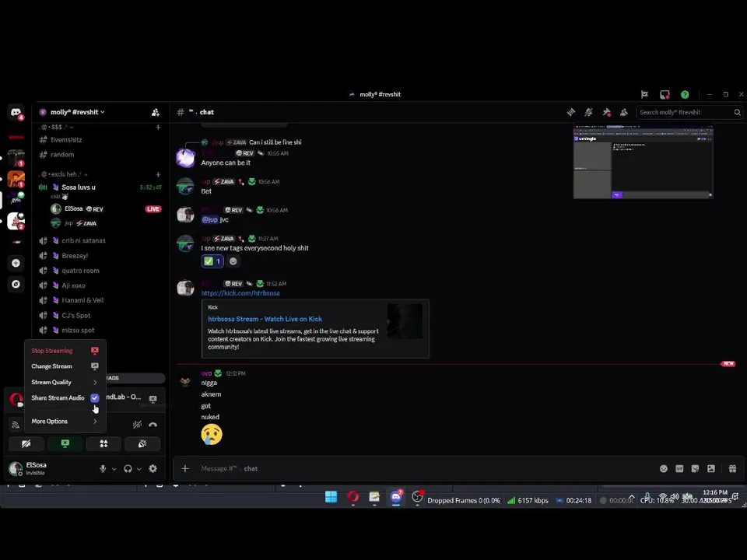747x560 pixels.
Task: Toggle the green screen share button
Action: tap(65, 444)
